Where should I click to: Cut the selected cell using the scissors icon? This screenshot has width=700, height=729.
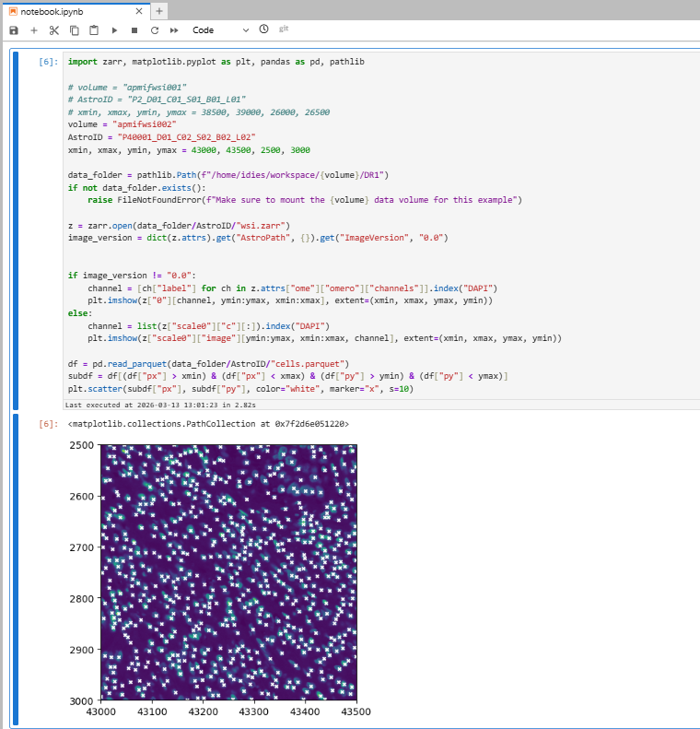coord(53,30)
